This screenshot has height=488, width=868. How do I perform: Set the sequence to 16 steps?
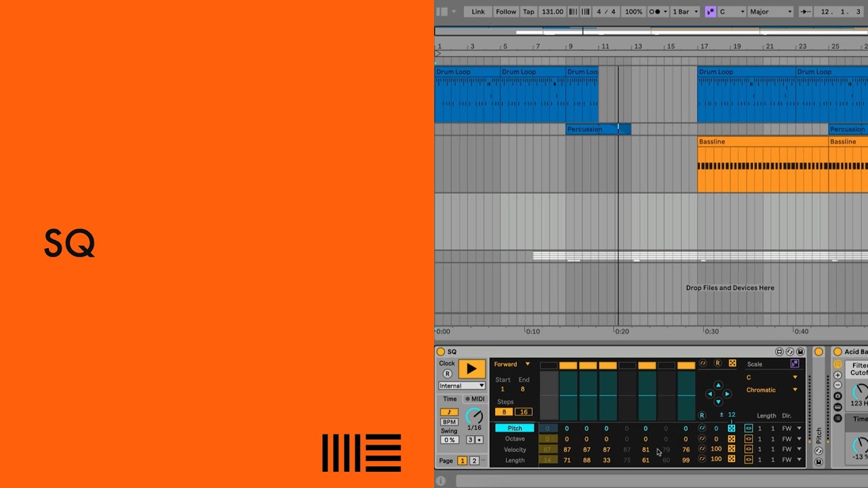524,412
